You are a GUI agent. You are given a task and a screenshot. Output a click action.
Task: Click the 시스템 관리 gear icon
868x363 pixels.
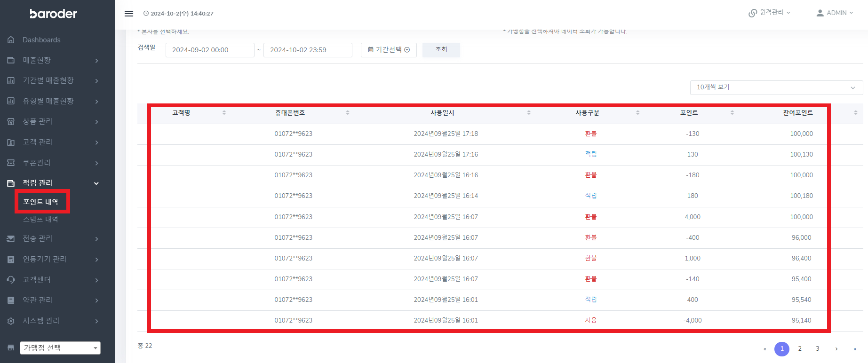pyautogui.click(x=11, y=321)
